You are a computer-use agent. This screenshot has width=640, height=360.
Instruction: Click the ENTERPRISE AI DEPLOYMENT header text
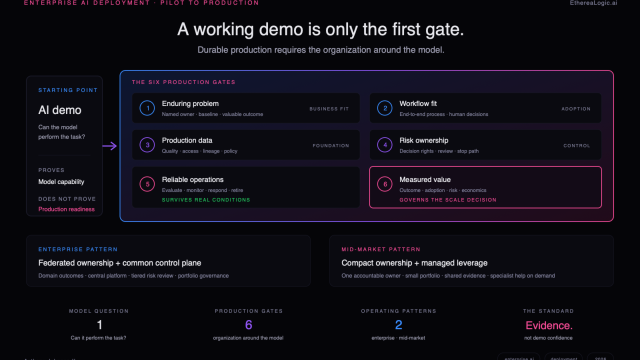(141, 3)
